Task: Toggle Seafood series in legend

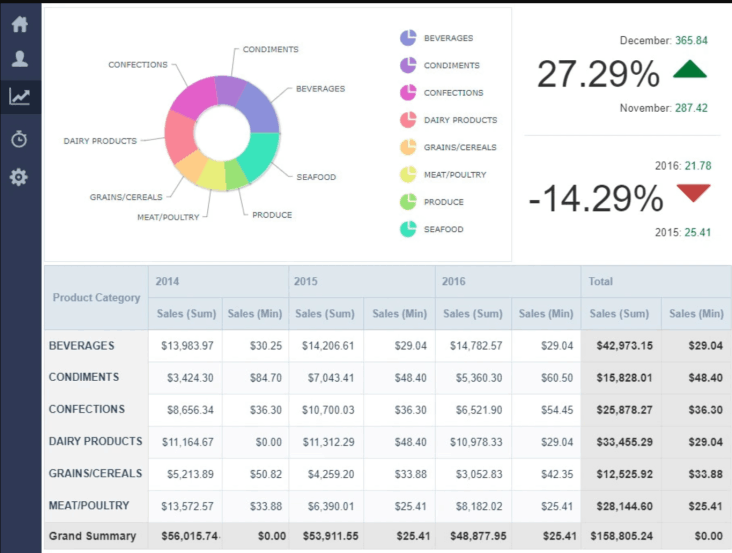Action: coord(443,229)
